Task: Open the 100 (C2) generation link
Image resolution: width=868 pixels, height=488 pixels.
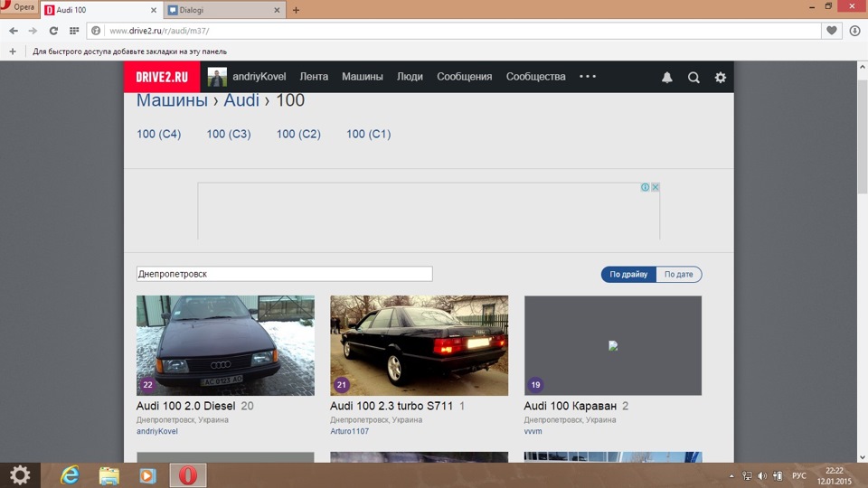Action: pyautogui.click(x=298, y=134)
